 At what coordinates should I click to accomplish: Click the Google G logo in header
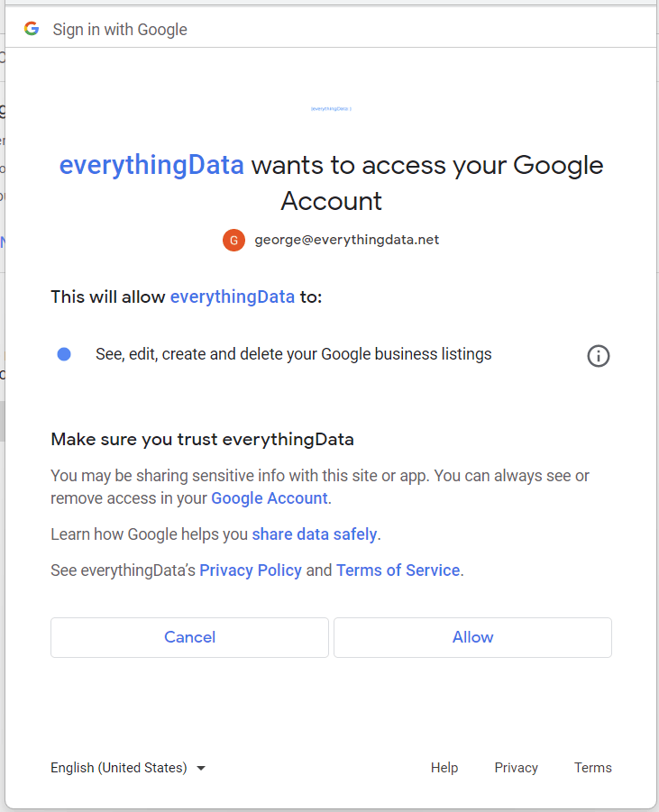(x=32, y=29)
